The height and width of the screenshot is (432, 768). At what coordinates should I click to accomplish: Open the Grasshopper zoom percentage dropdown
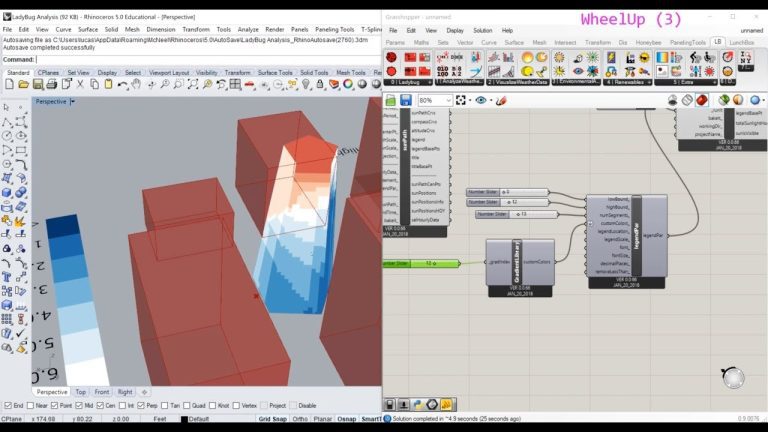tap(435, 101)
